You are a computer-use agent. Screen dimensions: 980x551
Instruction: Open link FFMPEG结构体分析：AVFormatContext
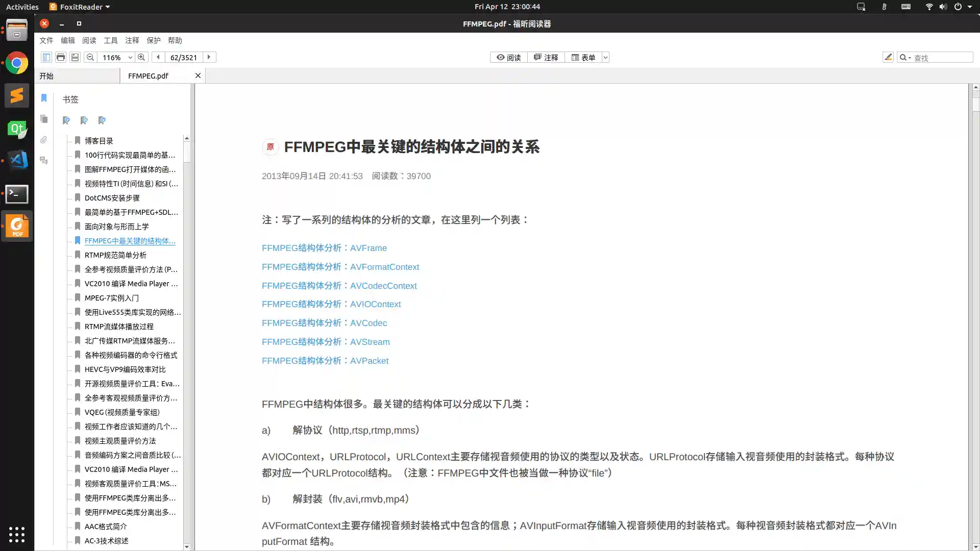click(x=340, y=267)
